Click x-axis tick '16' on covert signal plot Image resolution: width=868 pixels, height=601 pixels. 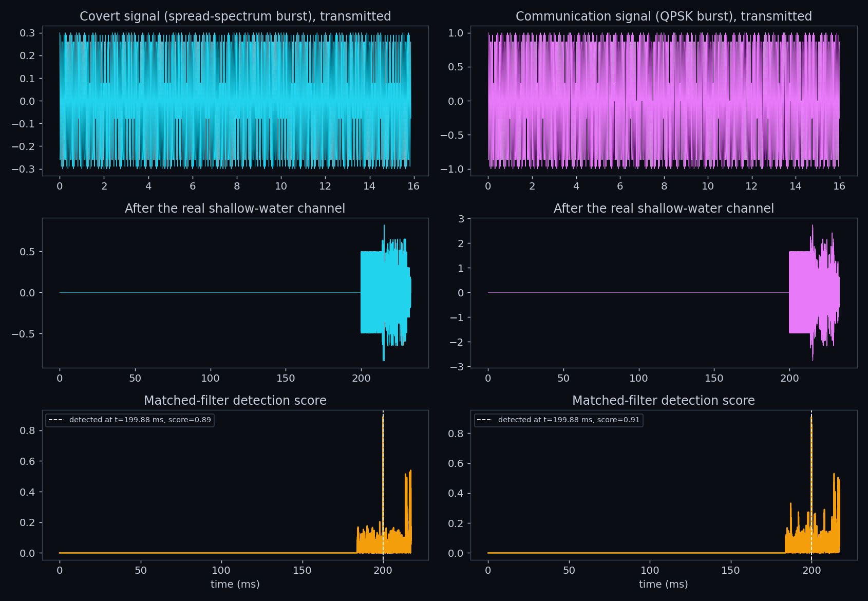(413, 186)
